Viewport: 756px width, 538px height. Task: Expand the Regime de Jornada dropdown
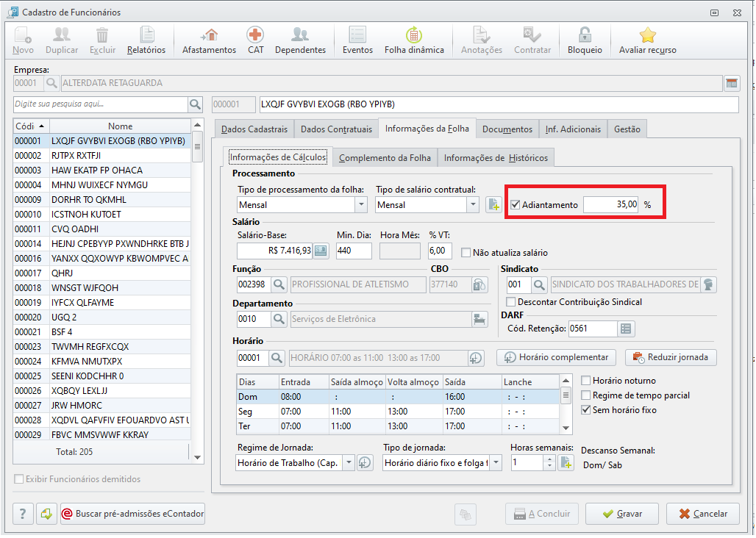point(349,463)
